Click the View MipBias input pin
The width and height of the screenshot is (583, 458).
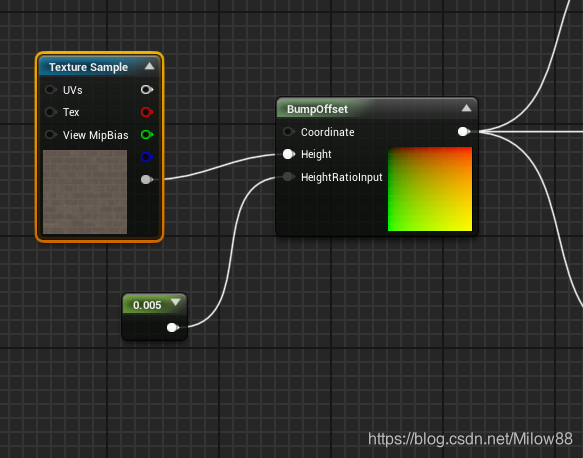51,135
